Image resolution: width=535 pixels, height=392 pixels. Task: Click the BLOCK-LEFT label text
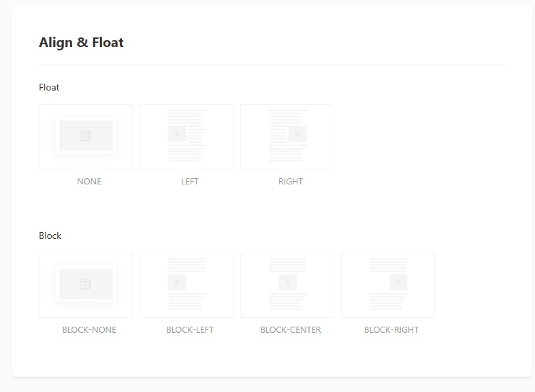(190, 330)
